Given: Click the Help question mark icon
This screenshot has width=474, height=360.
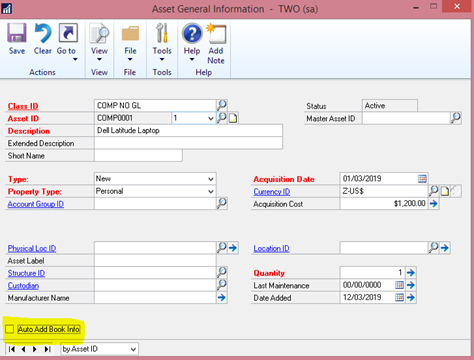Looking at the screenshot, I should click(x=192, y=34).
